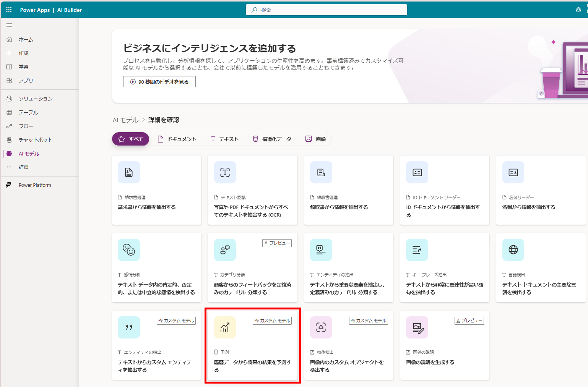Open the app launcher waffle icon
Viewport: 588px width, 387px height.
point(9,10)
